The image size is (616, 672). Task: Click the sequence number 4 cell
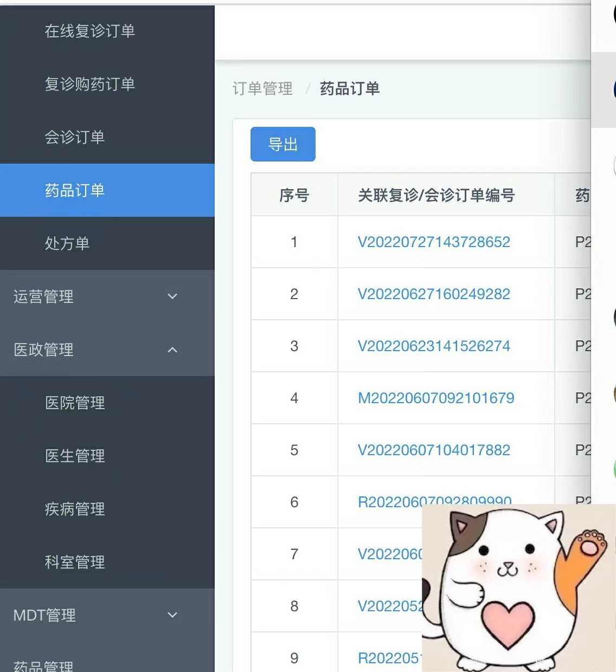pos(294,398)
